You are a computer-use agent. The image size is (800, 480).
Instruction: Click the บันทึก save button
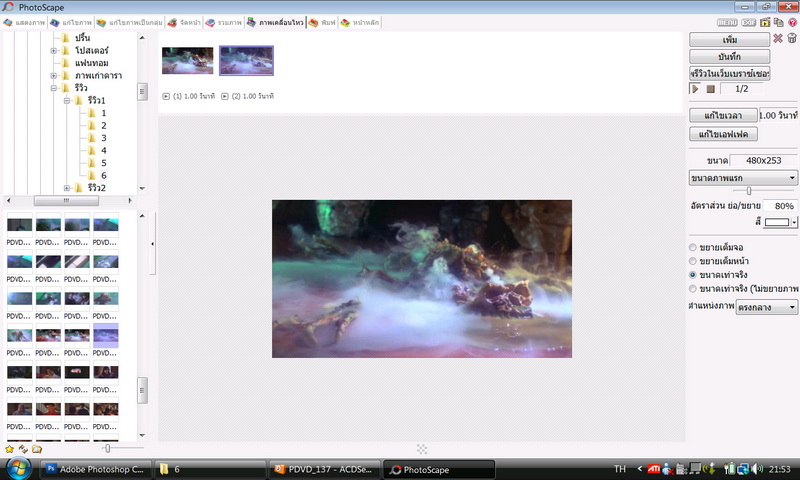(x=729, y=56)
